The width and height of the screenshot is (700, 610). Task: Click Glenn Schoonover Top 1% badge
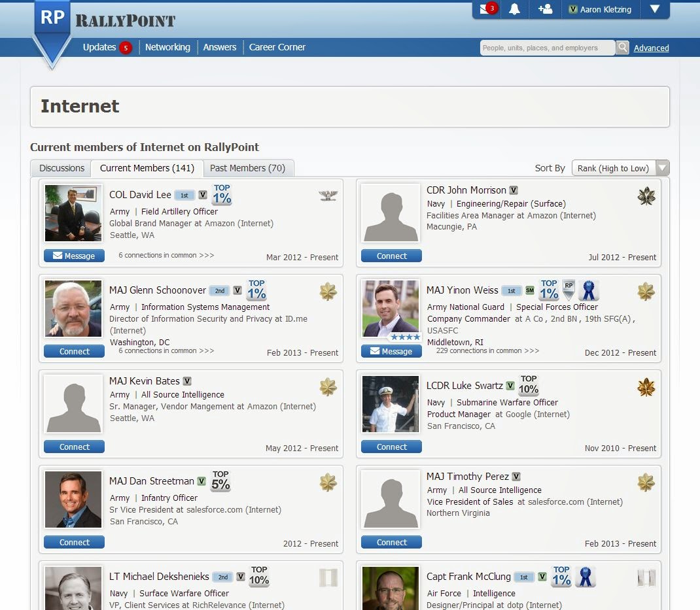[x=256, y=290]
